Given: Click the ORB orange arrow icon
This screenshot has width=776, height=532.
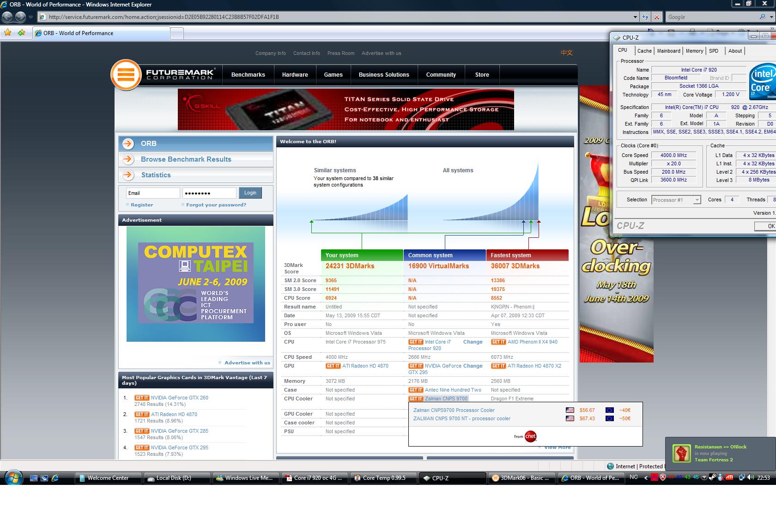Looking at the screenshot, I should pyautogui.click(x=128, y=144).
